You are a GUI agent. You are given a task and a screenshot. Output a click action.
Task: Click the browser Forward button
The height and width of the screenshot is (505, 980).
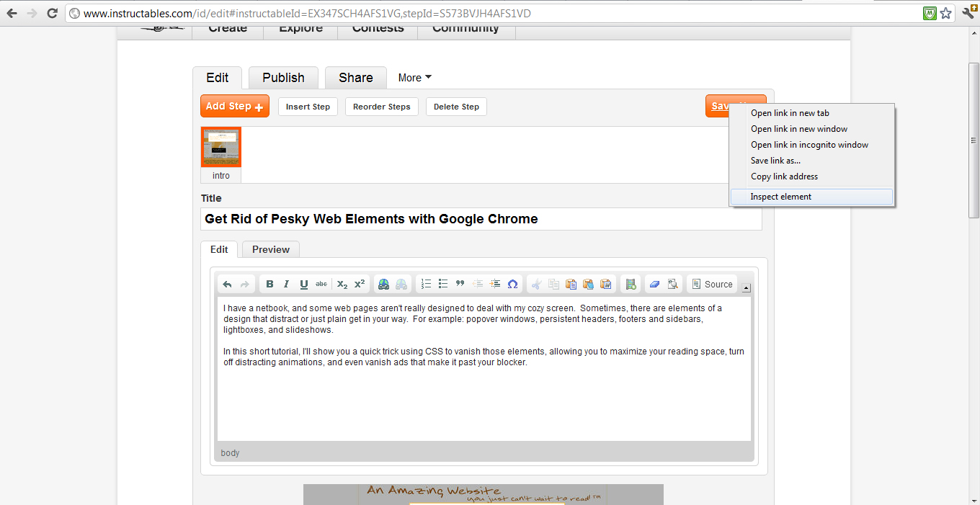[32, 13]
